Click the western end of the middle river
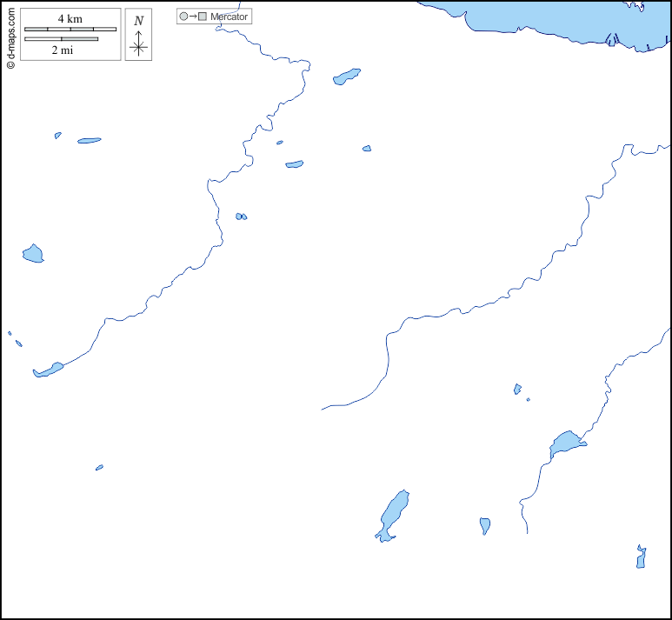Screen dimensions: 672x620 [323, 408]
